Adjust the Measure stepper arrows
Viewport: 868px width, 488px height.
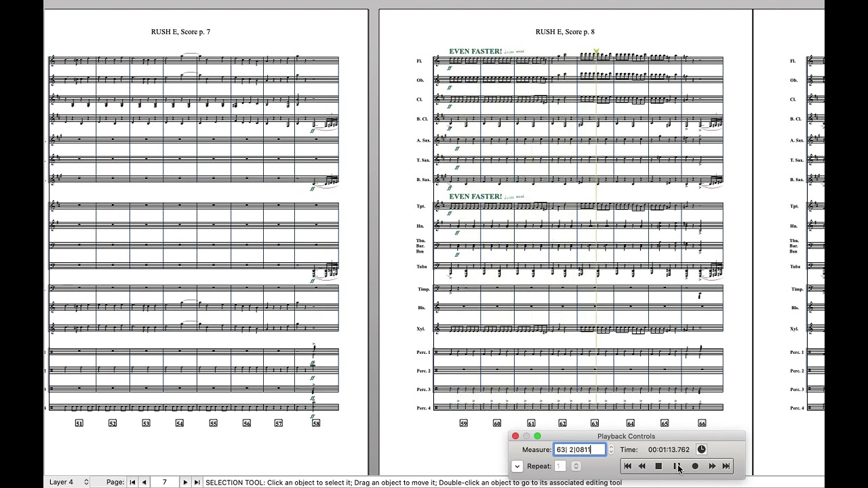pyautogui.click(x=611, y=449)
